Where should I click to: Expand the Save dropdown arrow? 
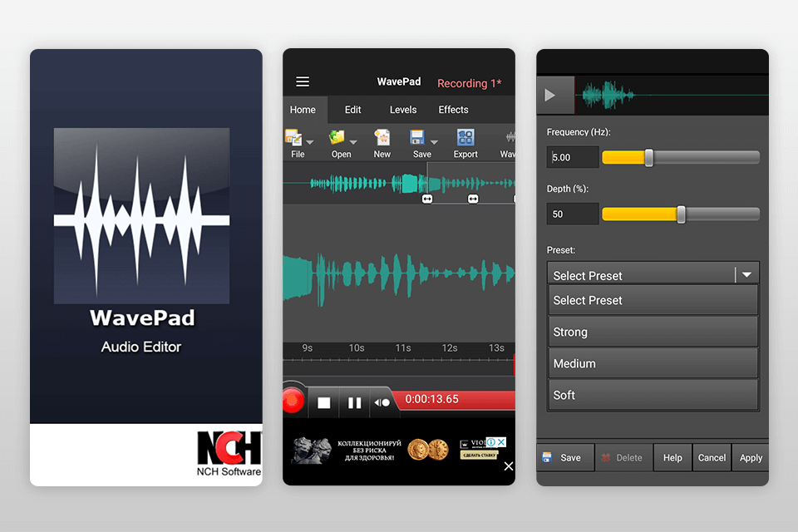(435, 143)
